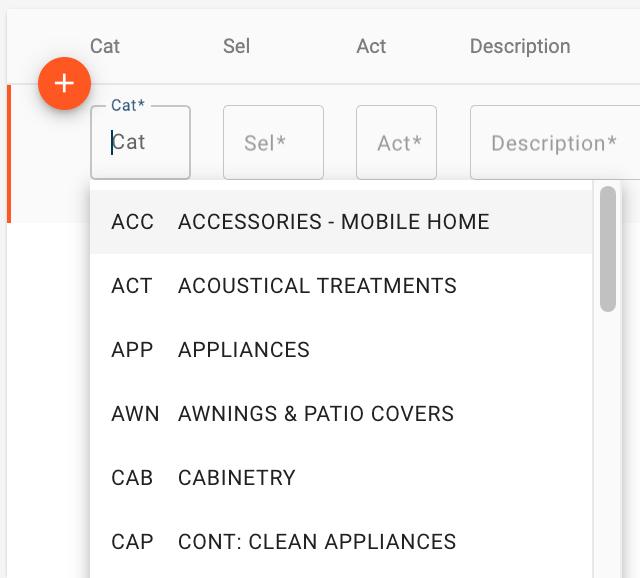Choose CABINETRY from the dropdown list
Screen dimensions: 640x578
(341, 478)
